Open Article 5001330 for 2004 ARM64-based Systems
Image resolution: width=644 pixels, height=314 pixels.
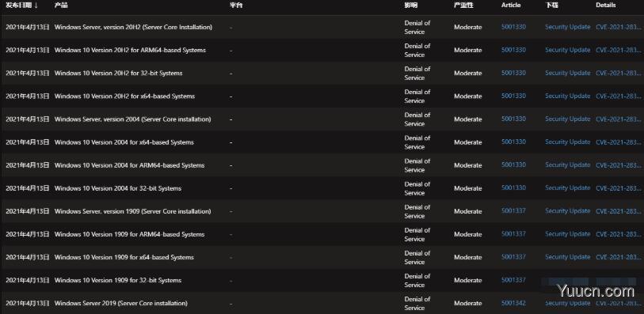tap(513, 165)
